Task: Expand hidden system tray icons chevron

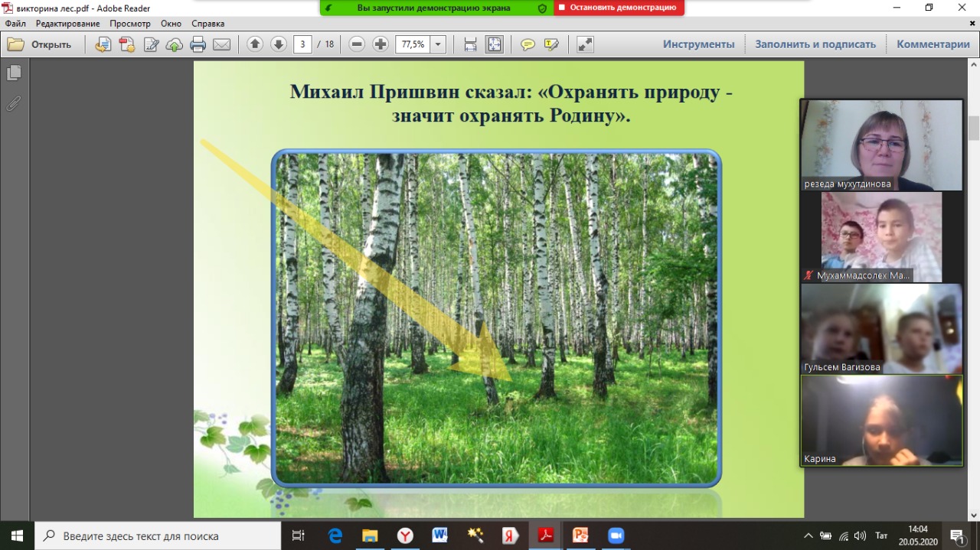Action: click(808, 535)
